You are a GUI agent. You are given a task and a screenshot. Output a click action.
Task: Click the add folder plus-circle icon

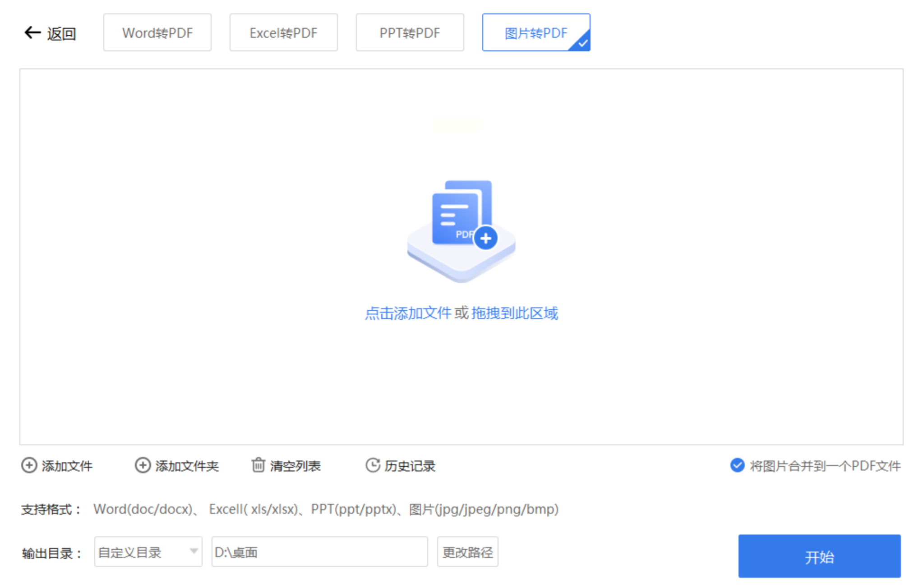(x=143, y=465)
